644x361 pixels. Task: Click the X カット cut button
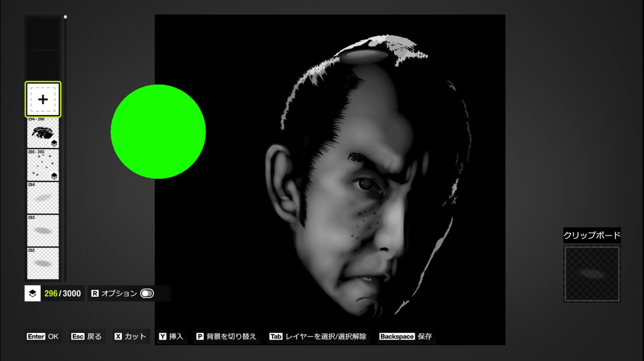[130, 337]
